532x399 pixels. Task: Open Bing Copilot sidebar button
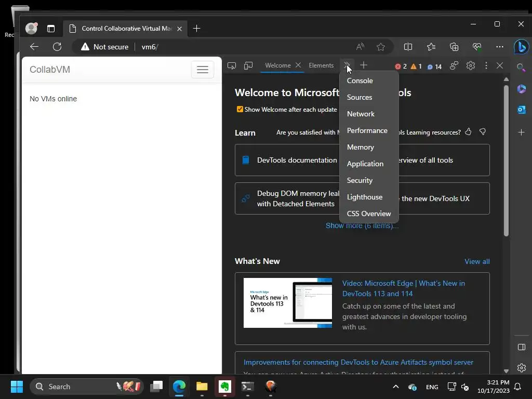pyautogui.click(x=522, y=47)
